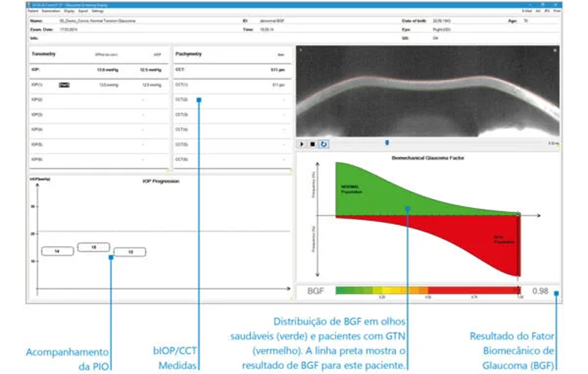Open the Examination menu
Image resolution: width=588 pixels, height=374 pixels.
click(x=51, y=11)
